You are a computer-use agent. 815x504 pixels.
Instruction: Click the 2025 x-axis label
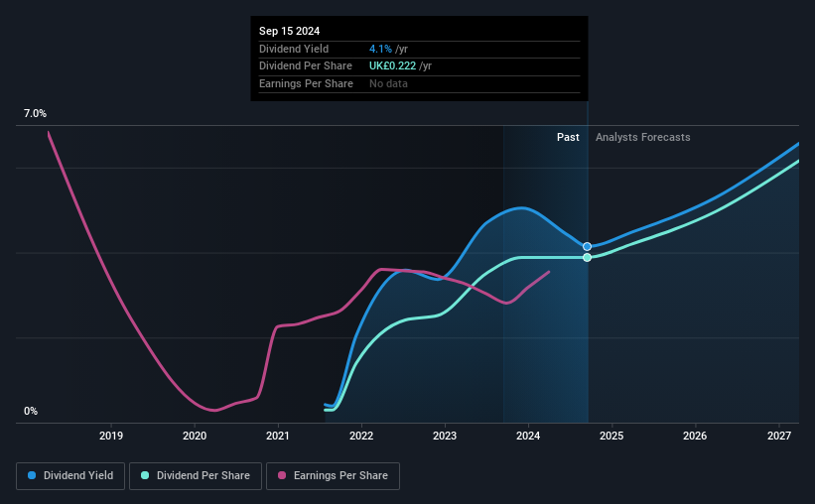pos(611,436)
